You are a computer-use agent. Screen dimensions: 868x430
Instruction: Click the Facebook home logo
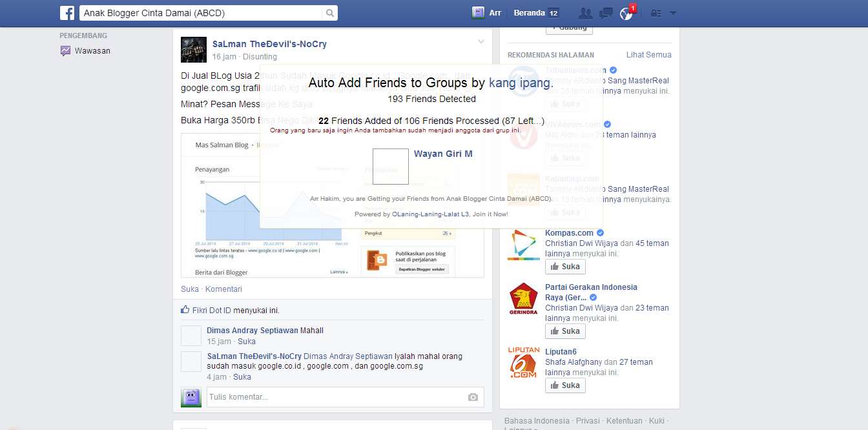66,12
